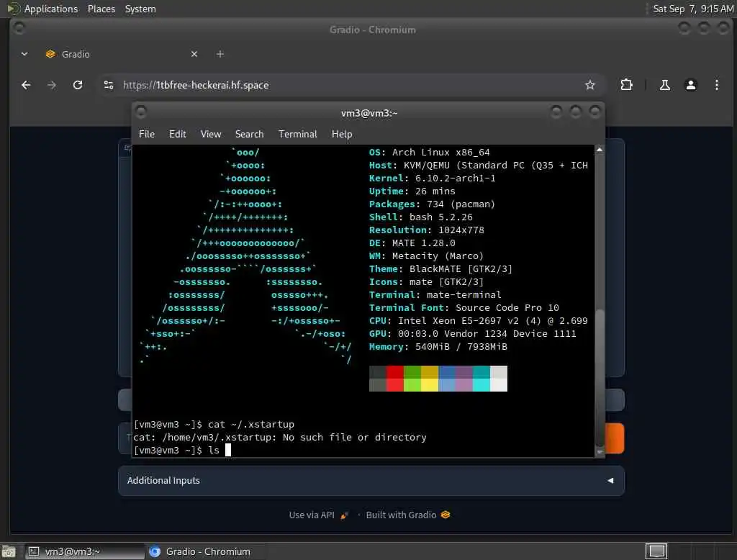Screen dimensions: 737x560
Task: Open the terminal File menu
Action: tap(147, 134)
